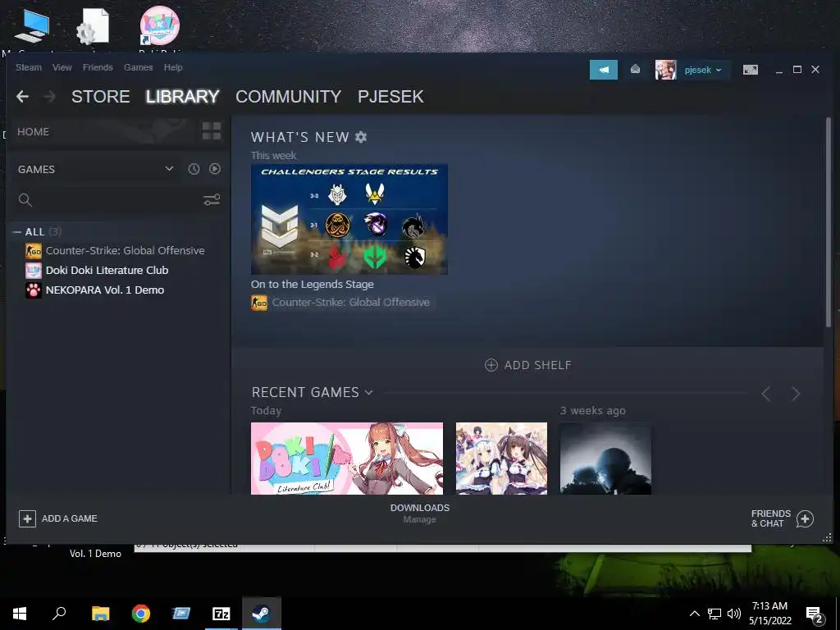Open DOWNLOADS Manage section
840x630 pixels.
point(420,514)
